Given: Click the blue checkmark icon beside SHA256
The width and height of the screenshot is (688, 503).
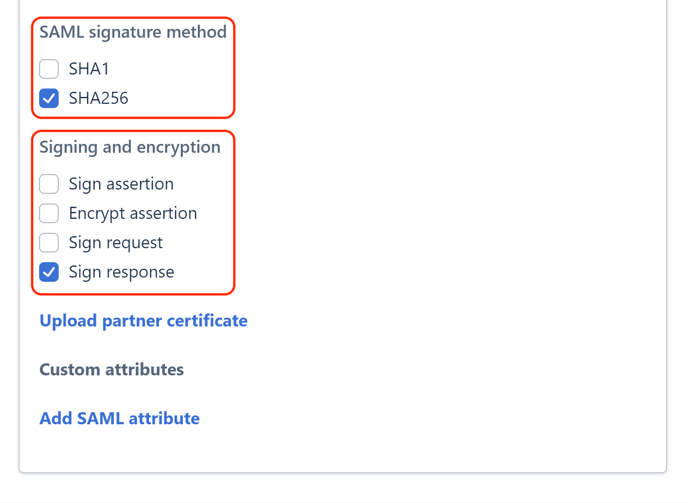Looking at the screenshot, I should (x=49, y=98).
